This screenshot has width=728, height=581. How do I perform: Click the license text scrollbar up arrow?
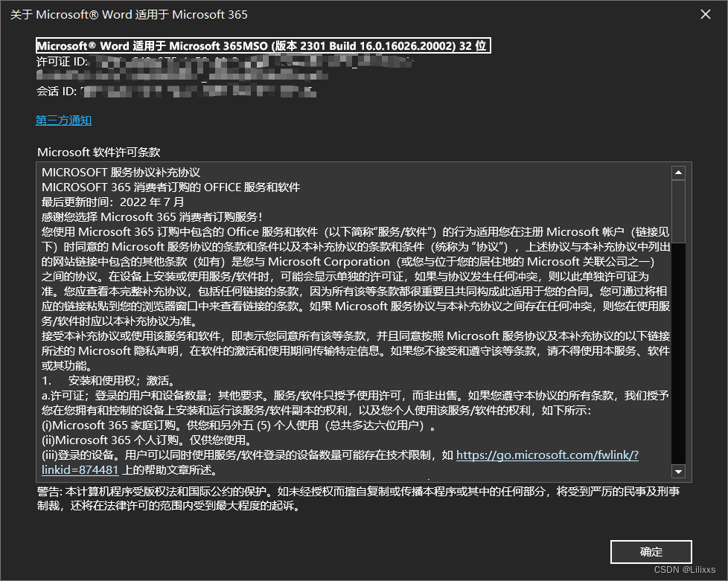coord(678,173)
